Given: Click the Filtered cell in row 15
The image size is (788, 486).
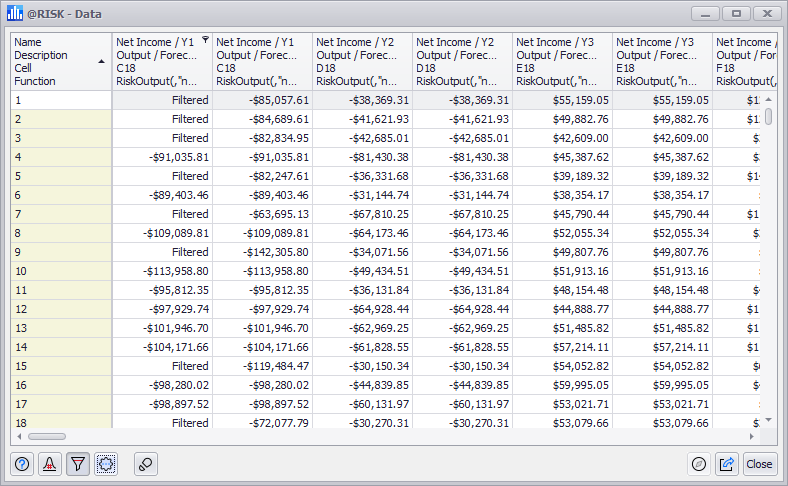Looking at the screenshot, I should coord(162,366).
